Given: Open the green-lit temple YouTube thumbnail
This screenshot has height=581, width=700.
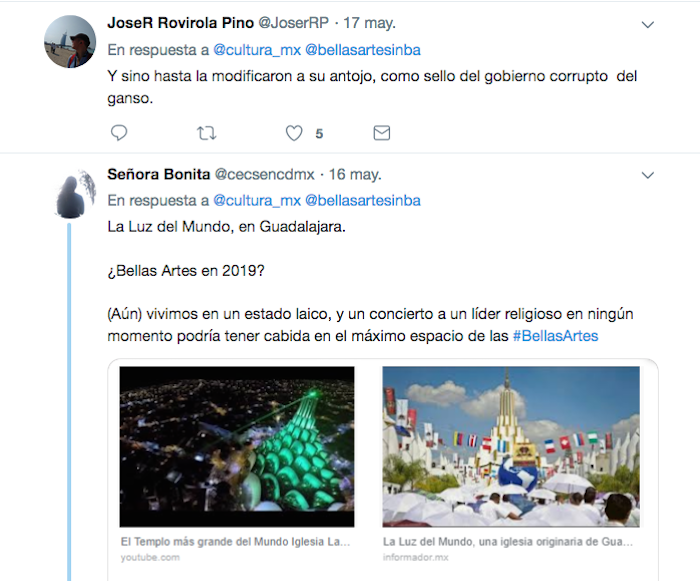Looking at the screenshot, I should 237,447.
